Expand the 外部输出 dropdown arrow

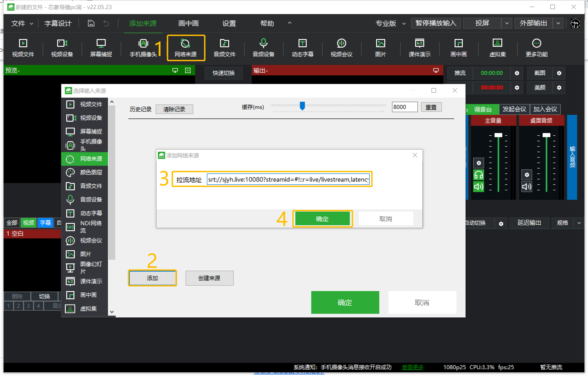pyautogui.click(x=558, y=23)
